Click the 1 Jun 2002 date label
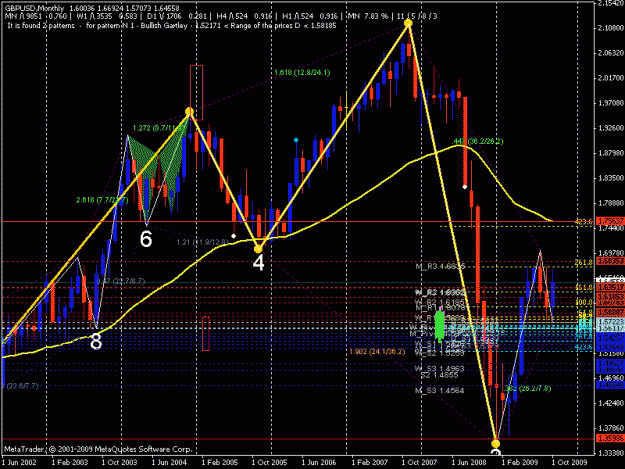The height and width of the screenshot is (469, 625). (x=19, y=462)
